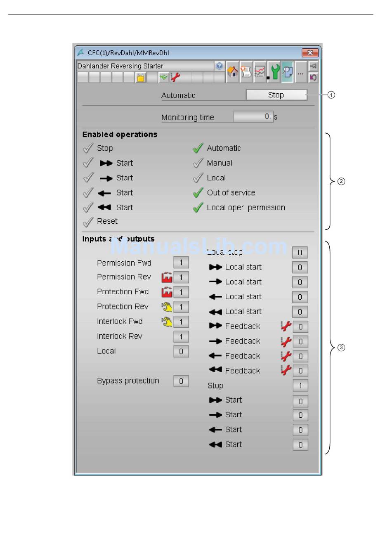Click the 'Out of service' label
The width and height of the screenshot is (392, 537).
tap(231, 193)
